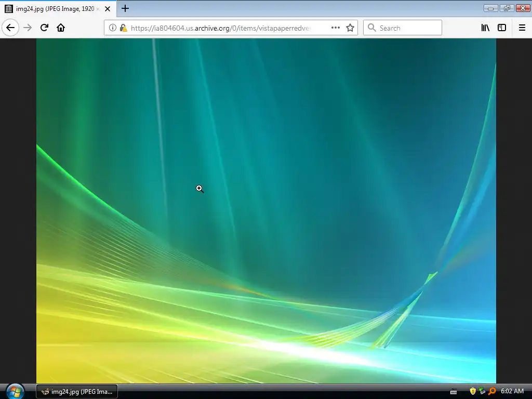
Task: Reload the current page
Action: [x=44, y=28]
